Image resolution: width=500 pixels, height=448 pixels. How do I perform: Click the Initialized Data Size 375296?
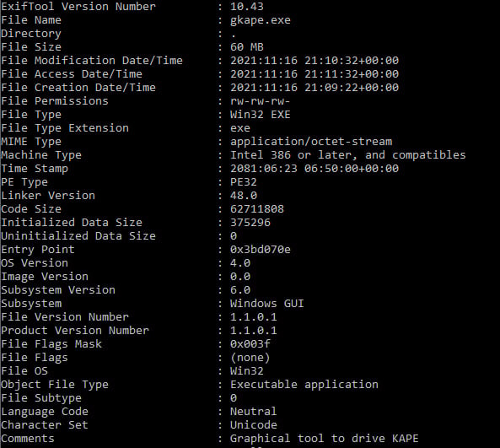pos(250,223)
